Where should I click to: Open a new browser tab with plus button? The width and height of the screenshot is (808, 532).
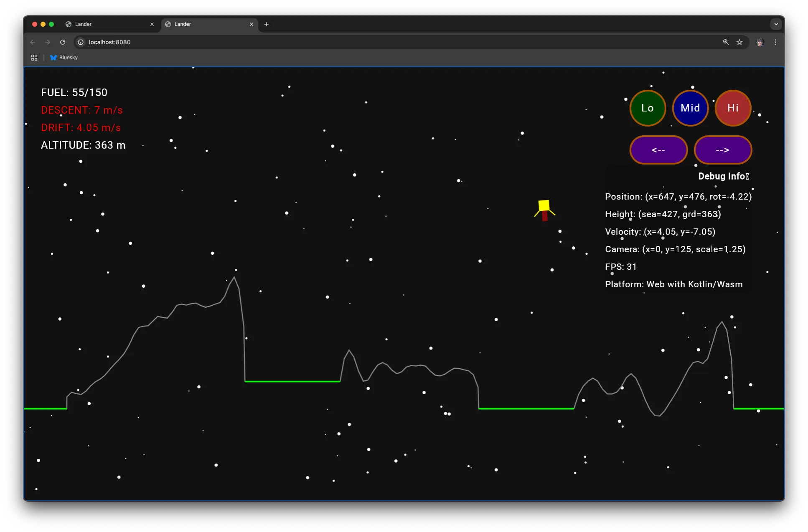tap(267, 25)
